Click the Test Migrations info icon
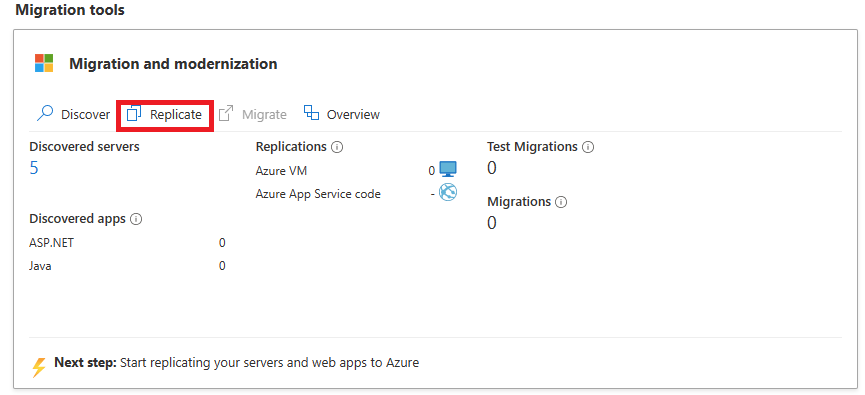Viewport: 865px width, 395px height. (588, 147)
